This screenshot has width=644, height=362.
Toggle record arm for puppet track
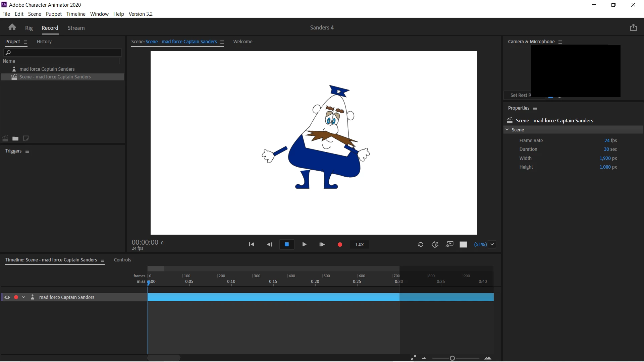[16, 297]
